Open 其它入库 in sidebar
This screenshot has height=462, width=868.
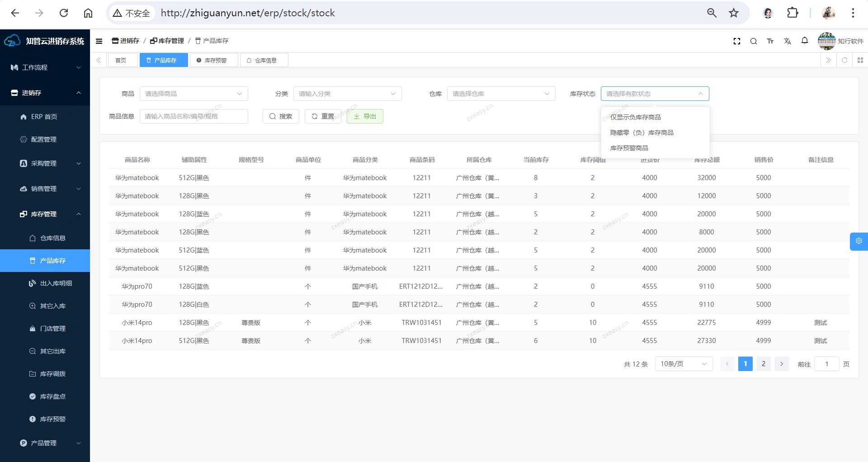(x=45, y=306)
